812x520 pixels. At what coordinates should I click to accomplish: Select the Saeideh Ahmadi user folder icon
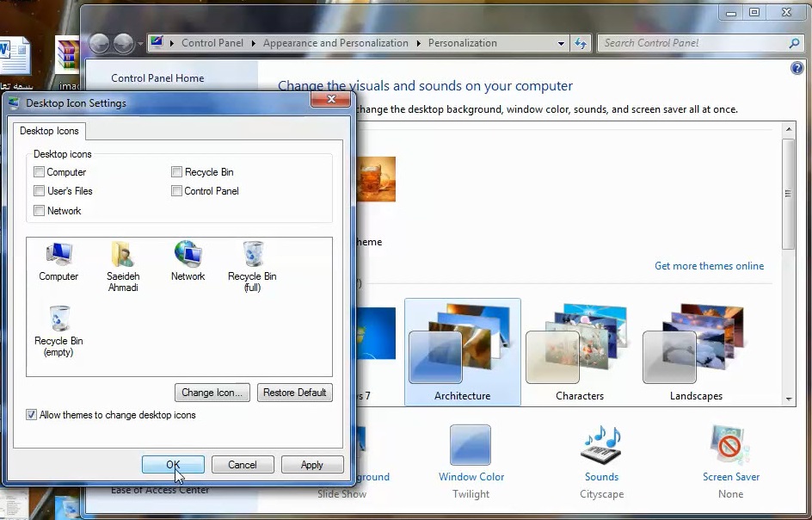[x=123, y=254]
